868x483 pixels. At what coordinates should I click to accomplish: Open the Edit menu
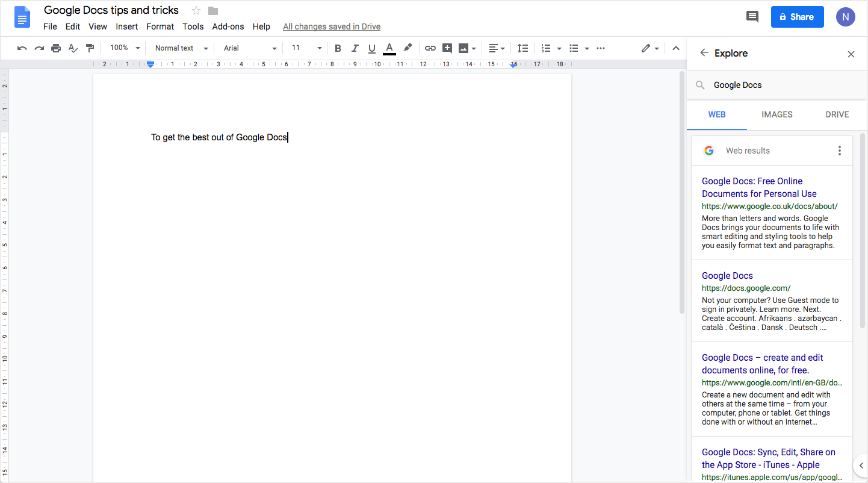pos(73,26)
